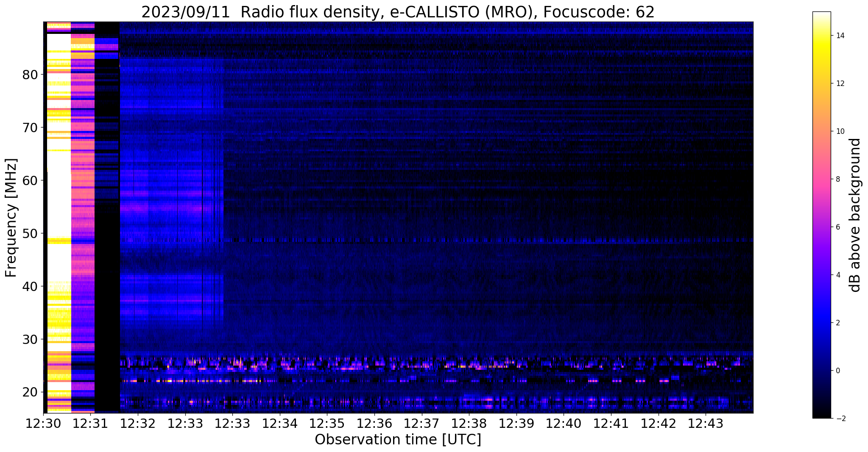868x452 pixels.
Task: Click the 12:41 time tick label
Action: pos(611,424)
